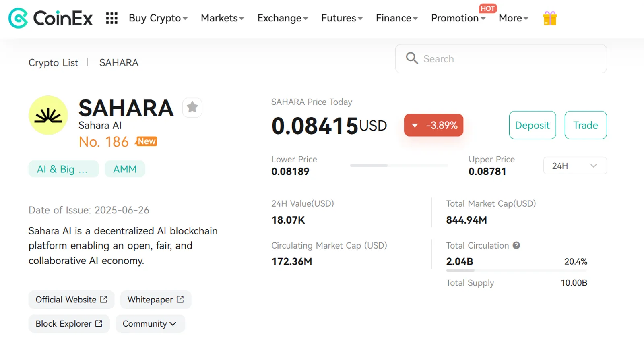Click the Lower Price value 0.08189
644x348 pixels.
(x=290, y=172)
